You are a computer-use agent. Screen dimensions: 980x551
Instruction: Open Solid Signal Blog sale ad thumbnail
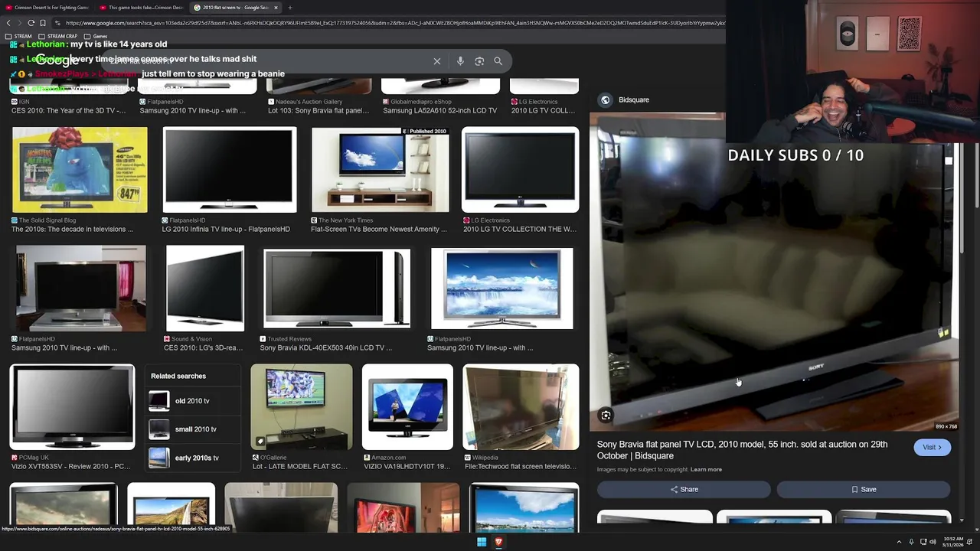tap(80, 170)
